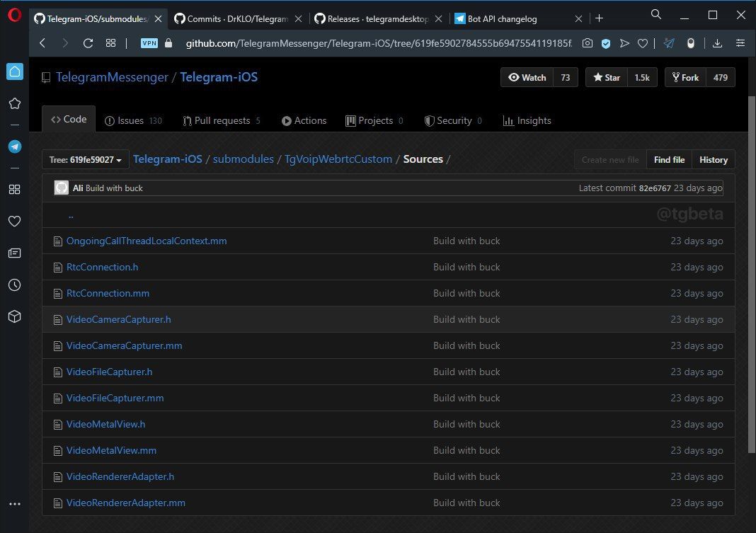This screenshot has height=533, width=756.
Task: Click the address bar URL field
Action: 375,43
